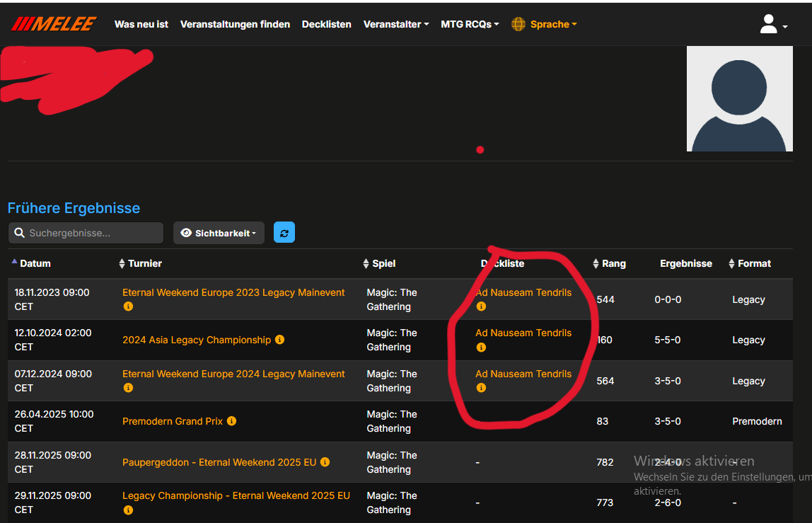The height and width of the screenshot is (523, 812).
Task: Open info icon for Eternal Weekend Europe 2024
Action: click(x=129, y=388)
